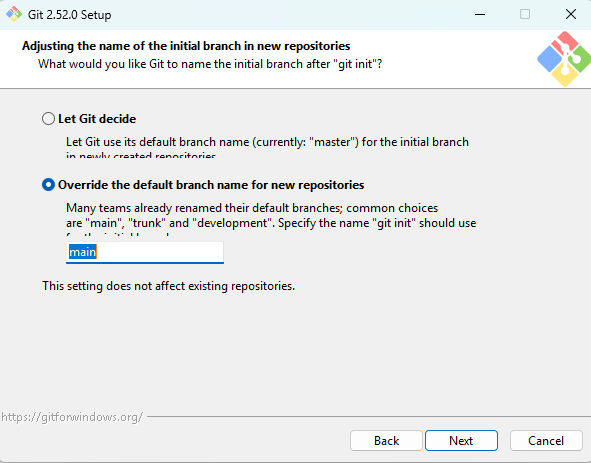Select the "Let Git decide" radio button
Image resolution: width=591 pixels, height=463 pixels.
click(x=48, y=119)
